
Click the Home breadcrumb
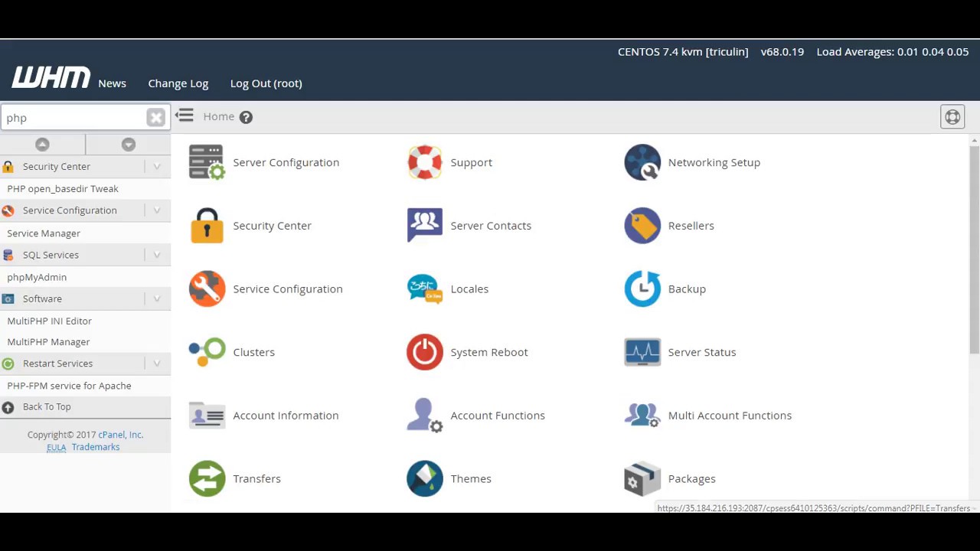[x=219, y=116]
